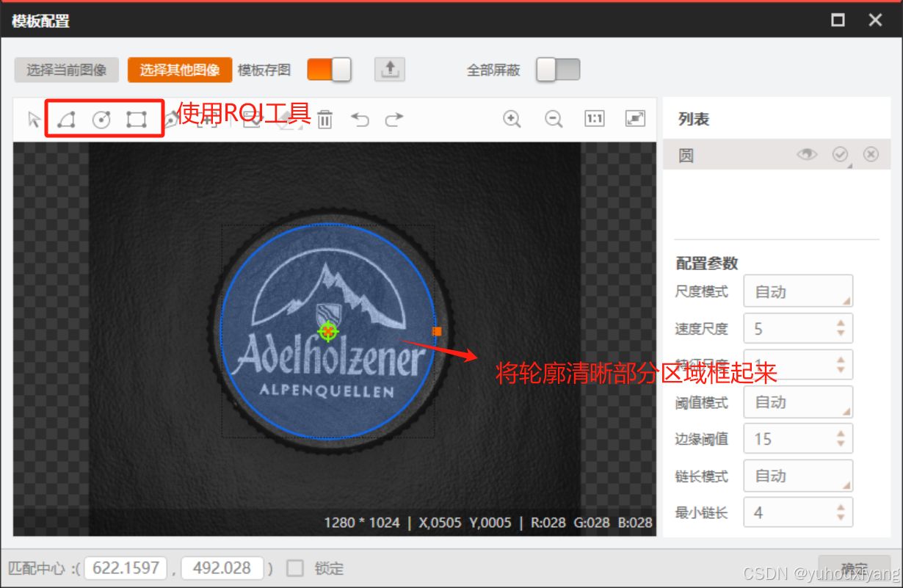Click the 配置参数 section title
The width and height of the screenshot is (903, 588).
pos(707,263)
